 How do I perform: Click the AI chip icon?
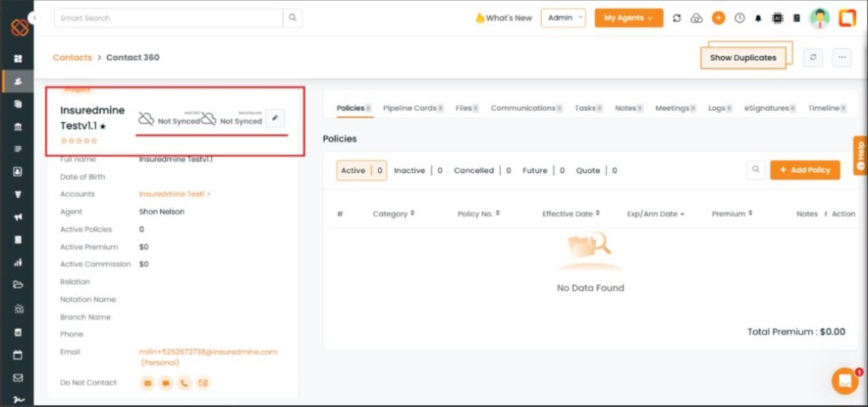tap(776, 18)
